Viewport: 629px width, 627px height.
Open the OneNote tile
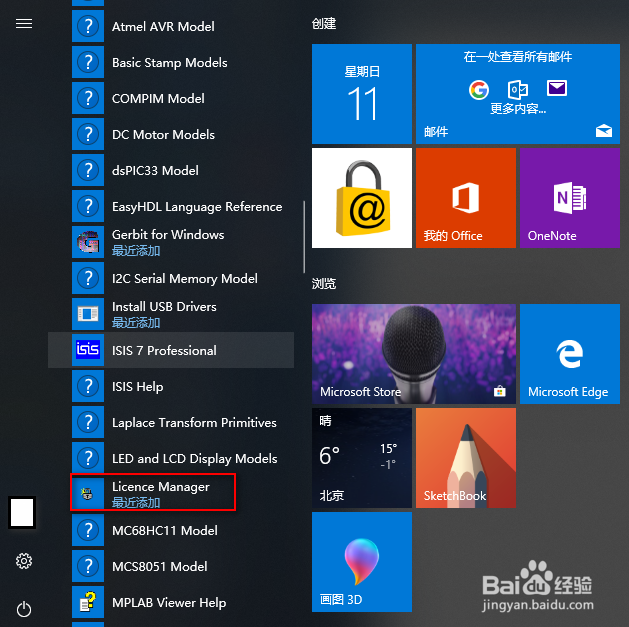[570, 198]
